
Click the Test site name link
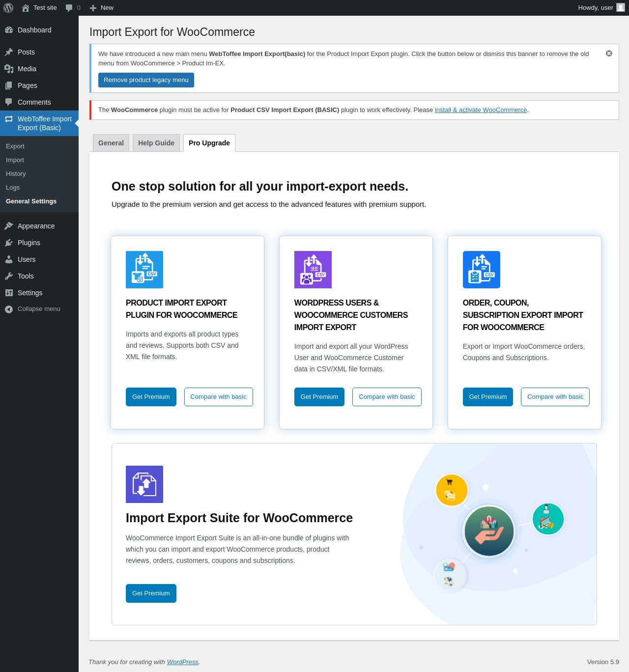[x=45, y=8]
